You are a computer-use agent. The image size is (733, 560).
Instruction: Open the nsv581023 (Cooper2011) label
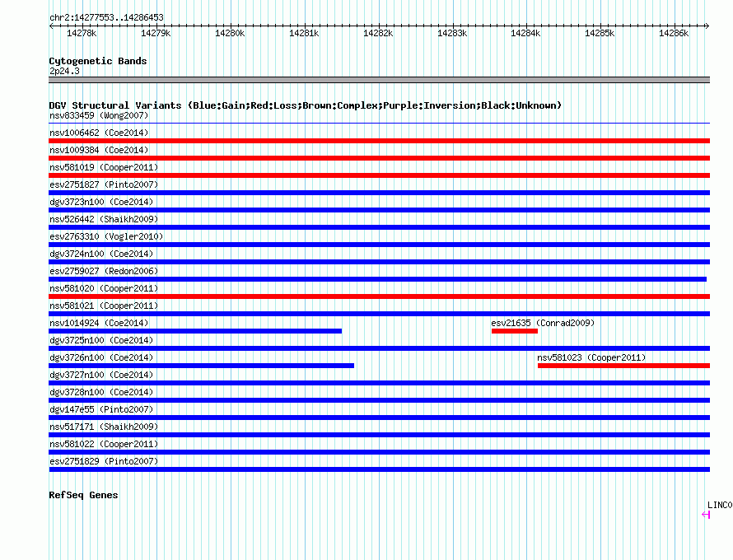pyautogui.click(x=591, y=357)
